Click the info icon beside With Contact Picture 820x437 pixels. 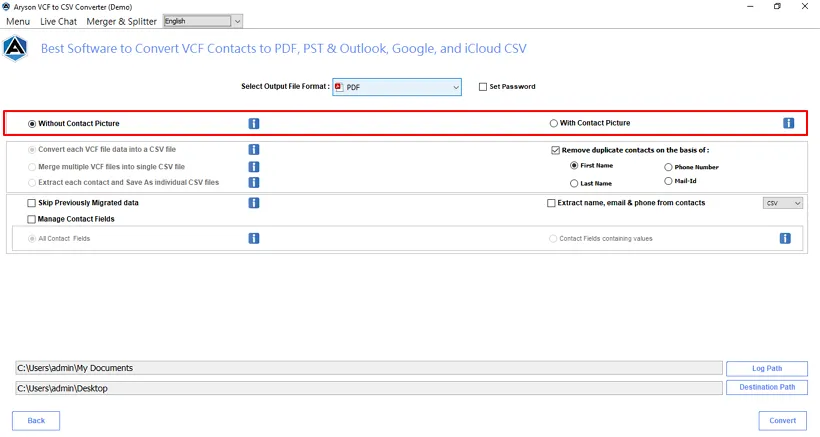click(788, 123)
